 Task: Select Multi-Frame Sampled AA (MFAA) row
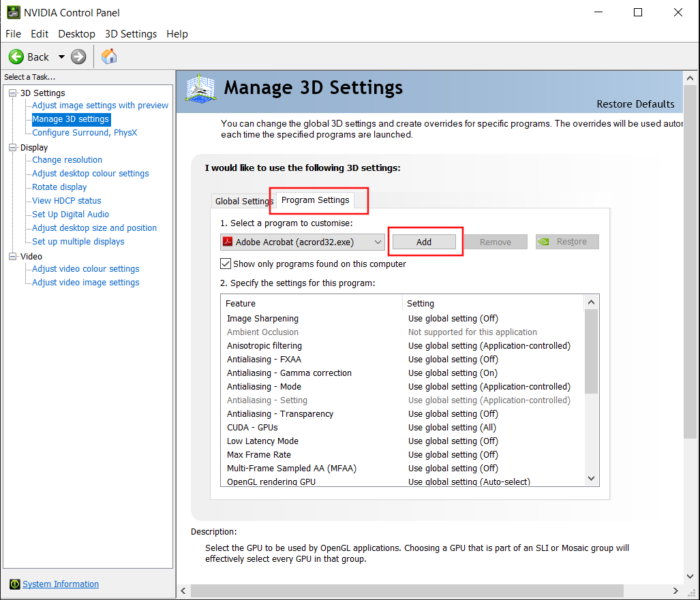click(402, 468)
